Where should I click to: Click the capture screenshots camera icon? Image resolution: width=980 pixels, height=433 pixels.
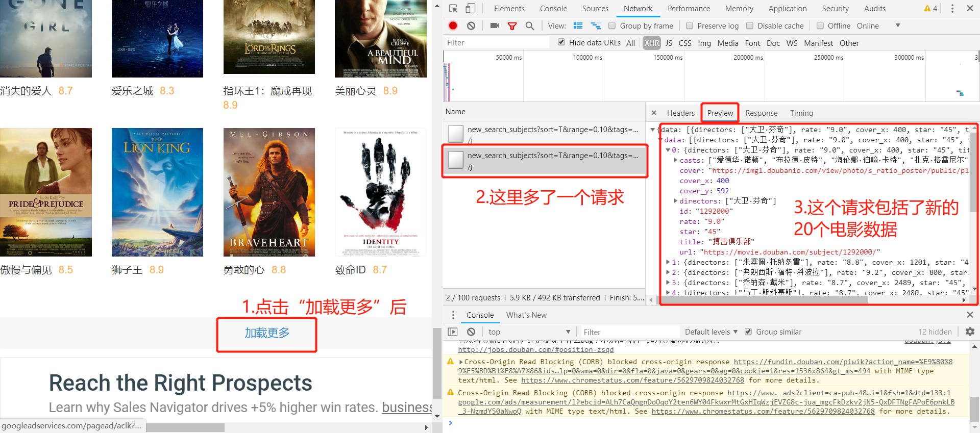tap(495, 26)
